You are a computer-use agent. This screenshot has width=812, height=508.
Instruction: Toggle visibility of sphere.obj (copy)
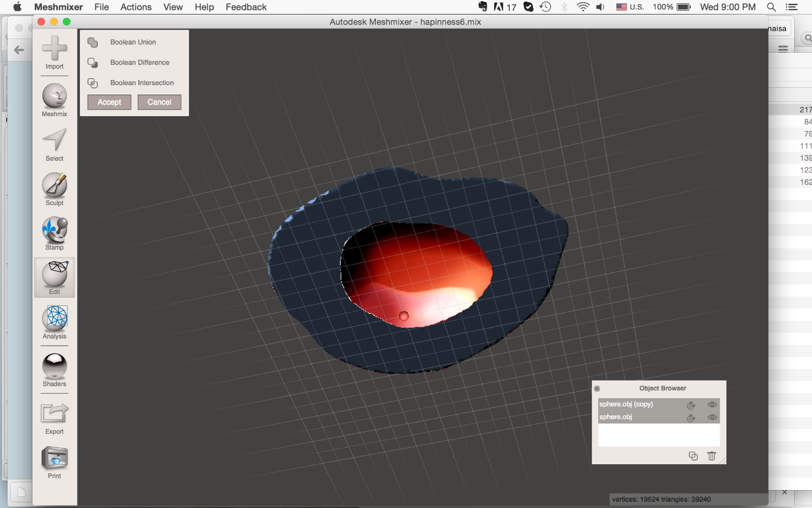pyautogui.click(x=712, y=405)
